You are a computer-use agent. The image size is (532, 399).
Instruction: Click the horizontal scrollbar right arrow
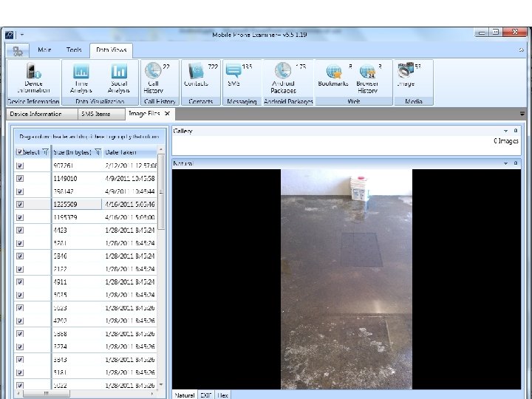point(152,394)
